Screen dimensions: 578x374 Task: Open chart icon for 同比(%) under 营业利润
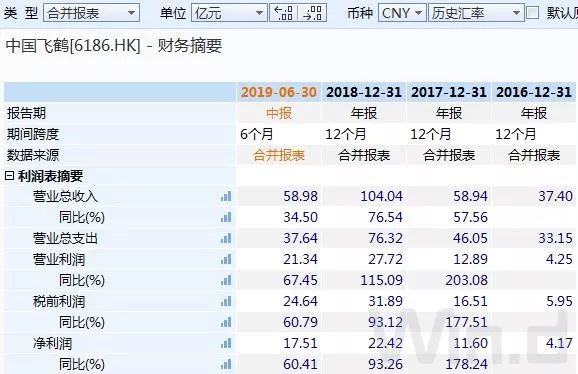click(226, 280)
